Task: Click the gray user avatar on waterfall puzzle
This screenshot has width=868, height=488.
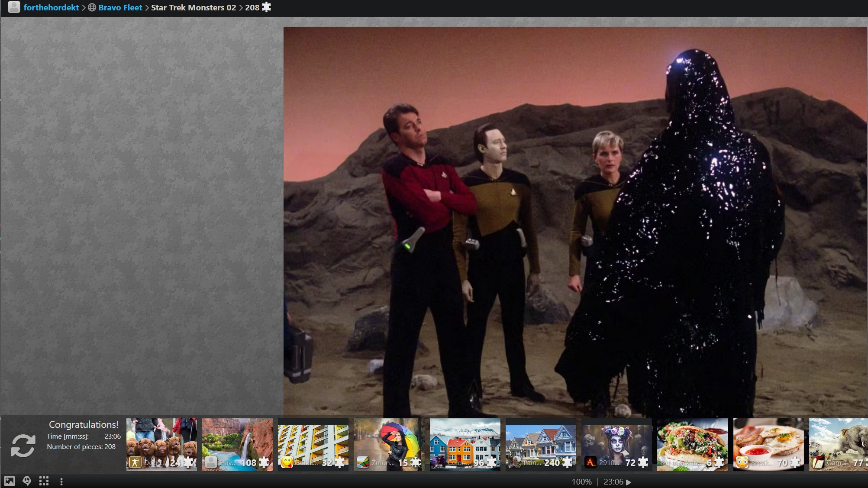Action: click(x=211, y=462)
